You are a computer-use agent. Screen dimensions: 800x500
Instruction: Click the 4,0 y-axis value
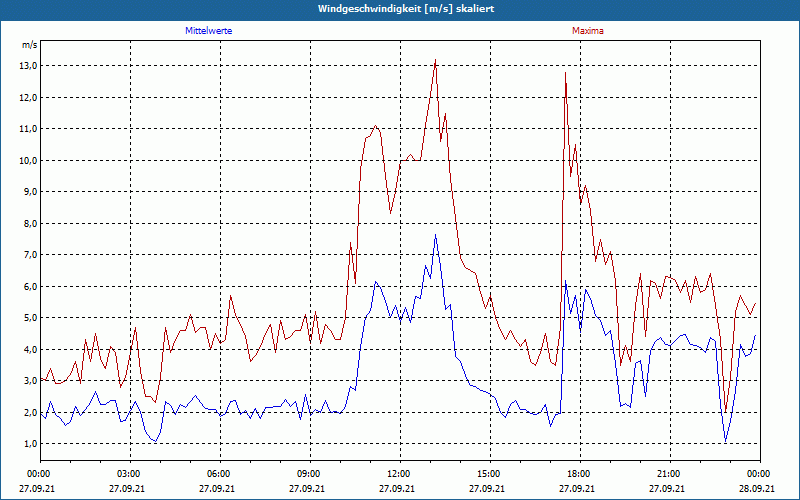click(30, 349)
